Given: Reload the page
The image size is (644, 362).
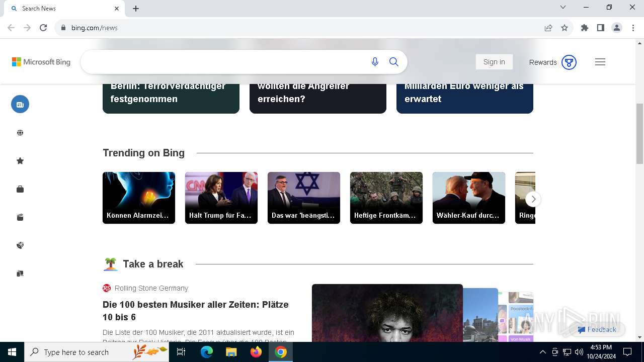Looking at the screenshot, I should coord(43,28).
